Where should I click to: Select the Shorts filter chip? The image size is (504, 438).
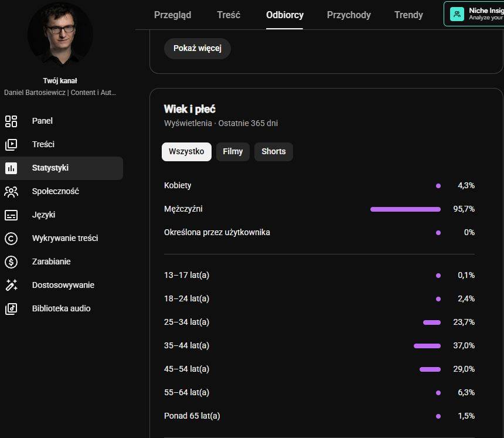coord(274,151)
